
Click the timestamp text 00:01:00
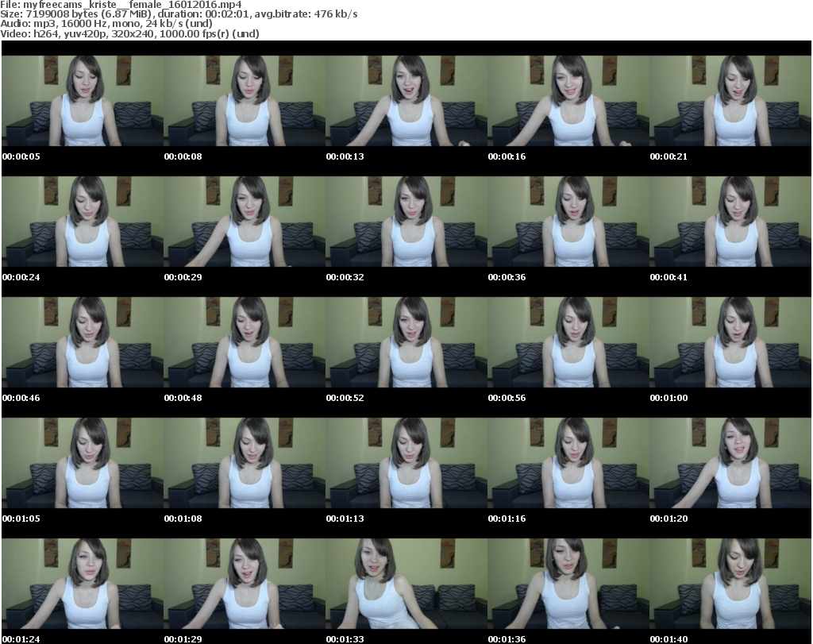tap(669, 398)
